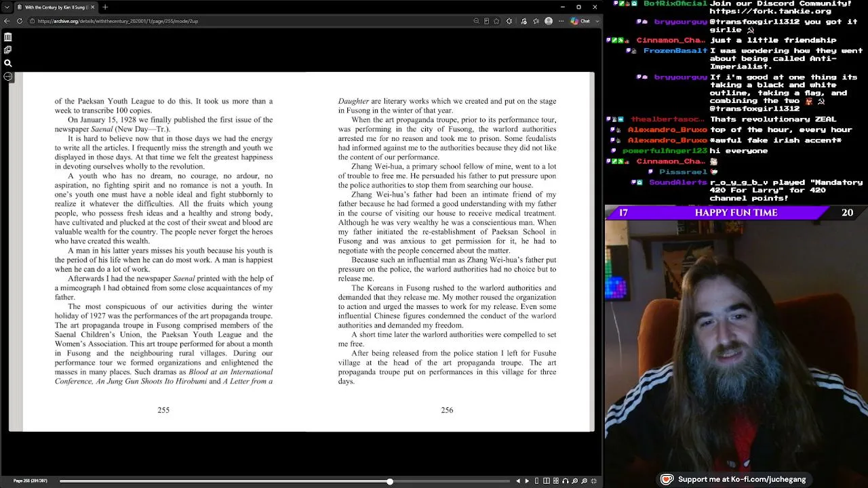868x488 pixels.
Task: Click username SoundAlerts in chat
Action: click(x=678, y=183)
